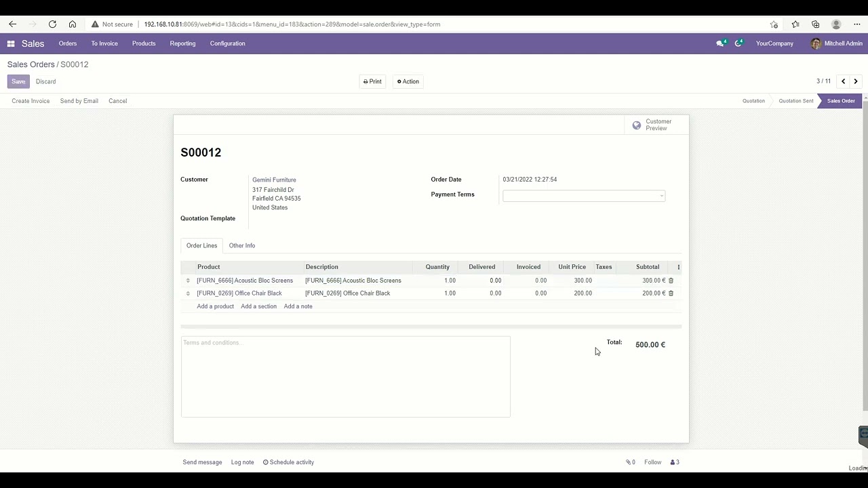The width and height of the screenshot is (868, 488).
Task: Switch to Other Info tab
Action: (242, 245)
